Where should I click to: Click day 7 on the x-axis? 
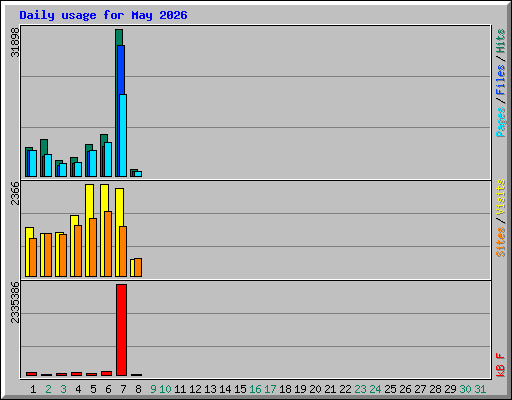point(123,389)
